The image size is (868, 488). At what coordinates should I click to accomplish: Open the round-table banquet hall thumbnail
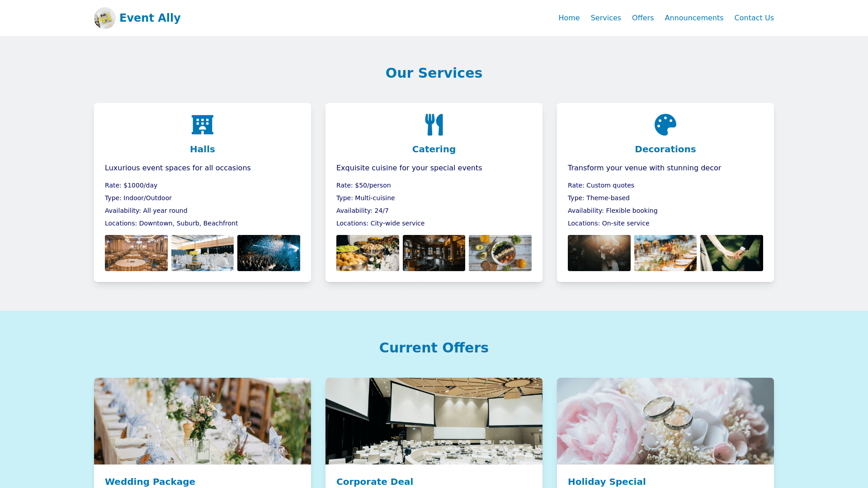tap(136, 253)
